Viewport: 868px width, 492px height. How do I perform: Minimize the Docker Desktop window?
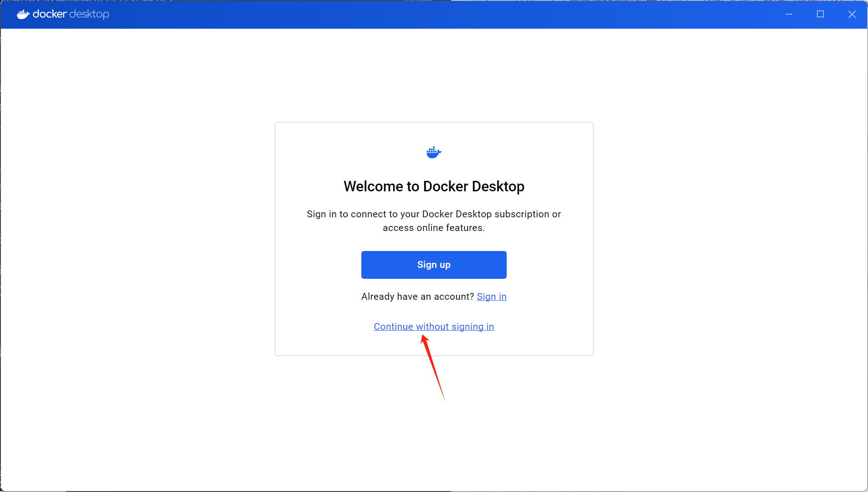pos(789,14)
